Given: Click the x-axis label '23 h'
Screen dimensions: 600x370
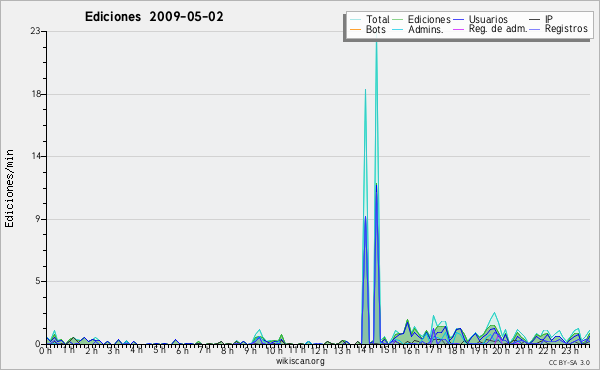Looking at the screenshot, I should [570, 350].
